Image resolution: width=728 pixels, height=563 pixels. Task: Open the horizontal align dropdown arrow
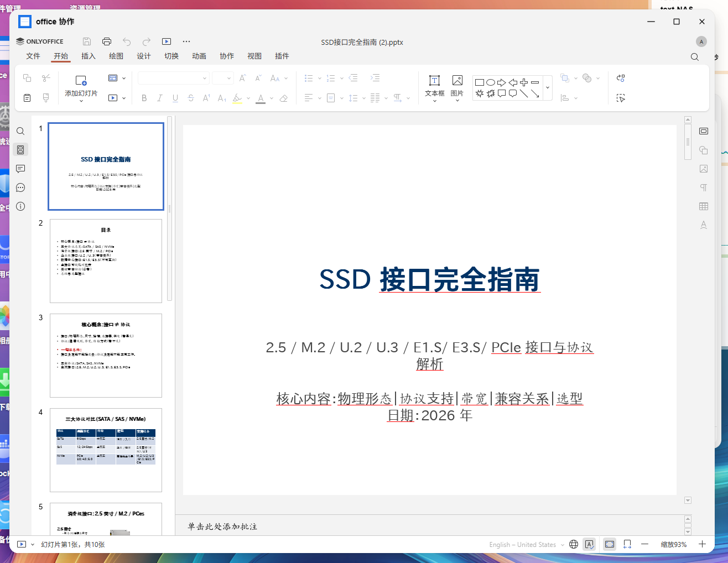[320, 98]
